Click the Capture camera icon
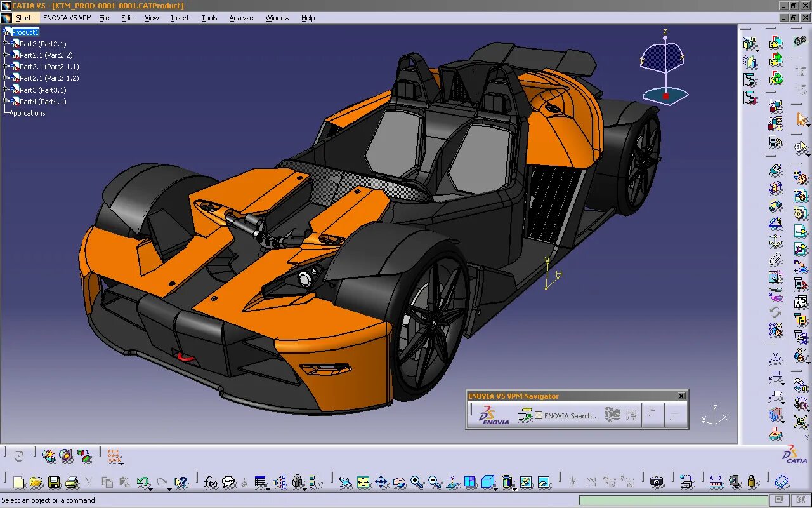This screenshot has width=812, height=508. (x=657, y=482)
